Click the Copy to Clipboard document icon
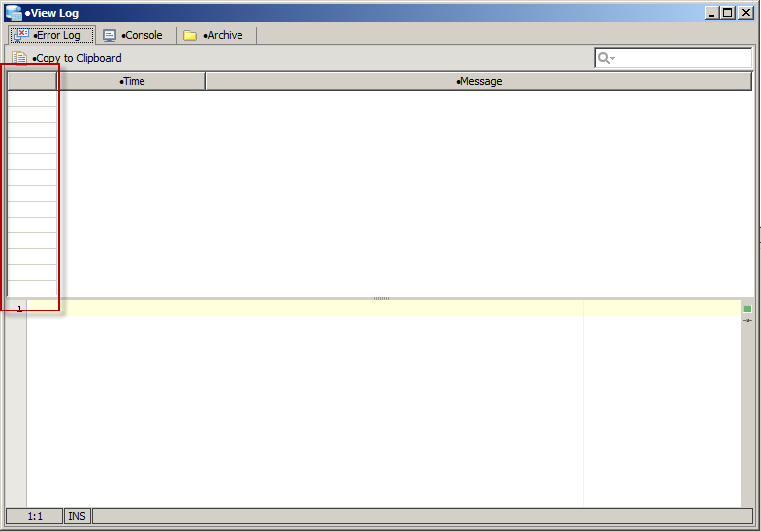 (x=19, y=58)
